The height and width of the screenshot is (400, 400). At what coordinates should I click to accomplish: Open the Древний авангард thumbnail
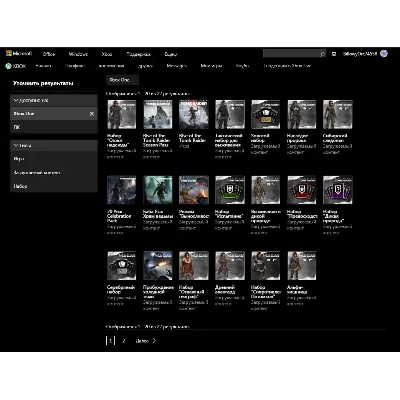(x=230, y=266)
